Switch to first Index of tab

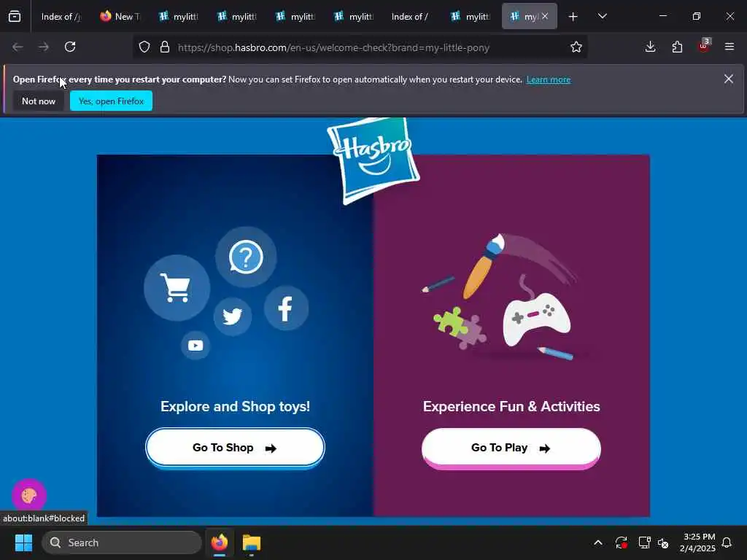pos(61,17)
